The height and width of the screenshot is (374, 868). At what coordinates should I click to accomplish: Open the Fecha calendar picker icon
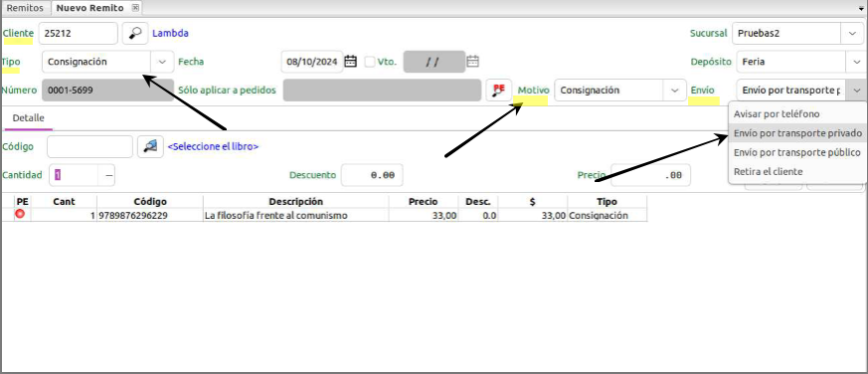pyautogui.click(x=350, y=62)
